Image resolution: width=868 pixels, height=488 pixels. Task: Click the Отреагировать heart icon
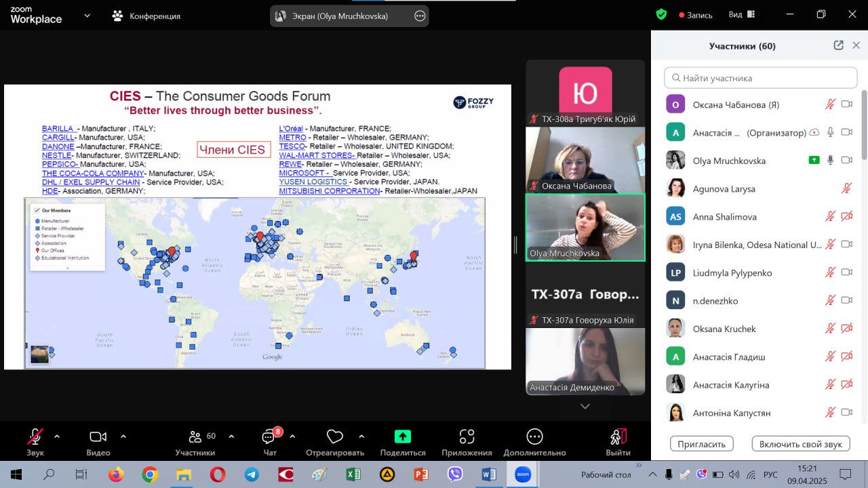pyautogui.click(x=334, y=436)
